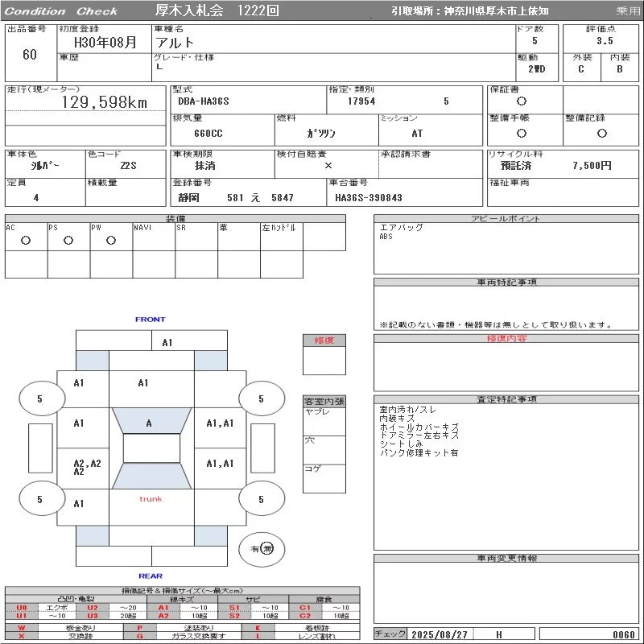
Task: Select recycle status '預託済'
Action: click(516, 166)
